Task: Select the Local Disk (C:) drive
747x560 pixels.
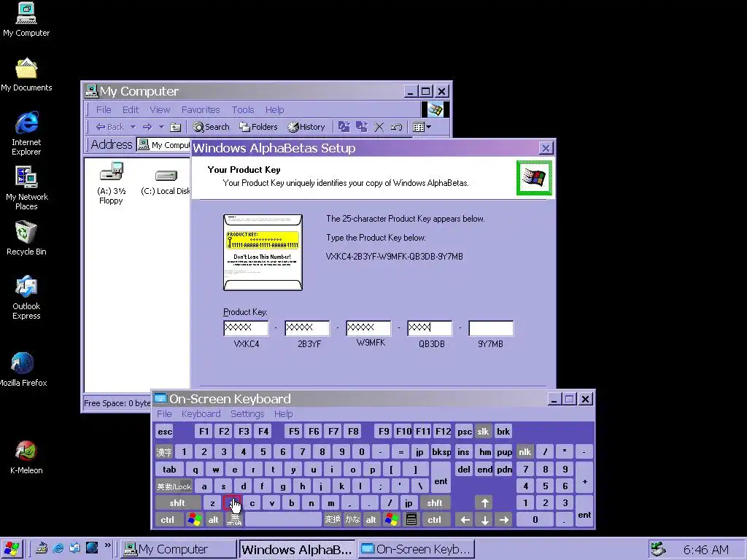Action: pos(166,182)
